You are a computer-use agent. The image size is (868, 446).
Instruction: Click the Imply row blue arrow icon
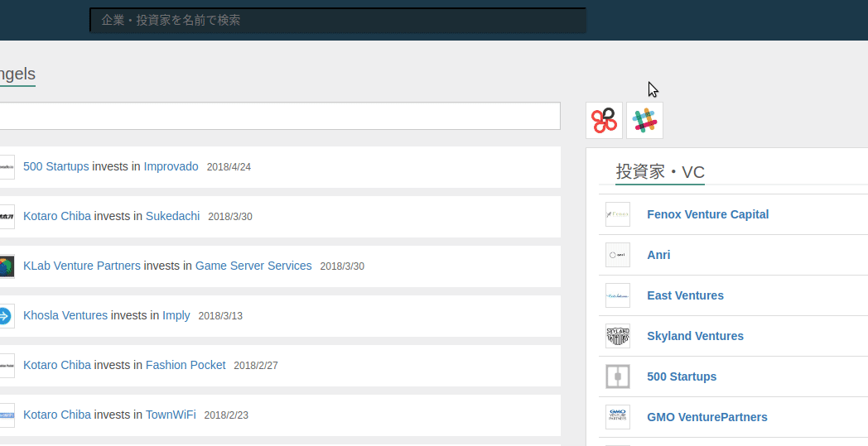[x=6, y=316]
